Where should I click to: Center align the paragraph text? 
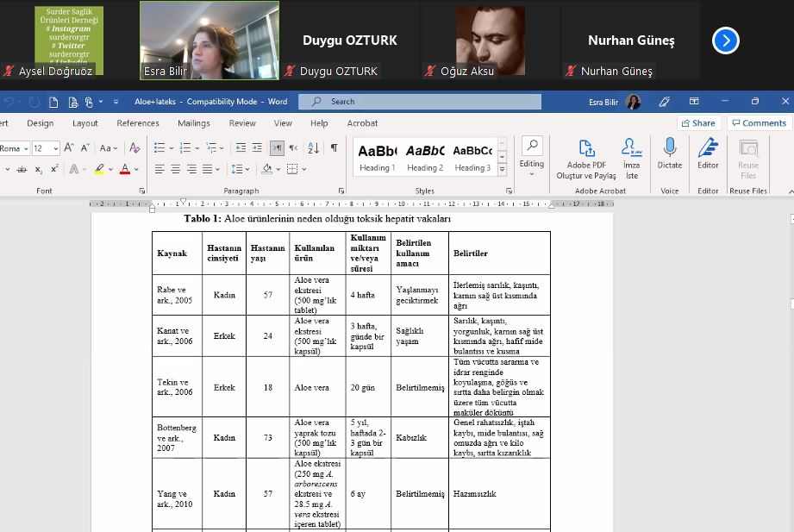(176, 169)
